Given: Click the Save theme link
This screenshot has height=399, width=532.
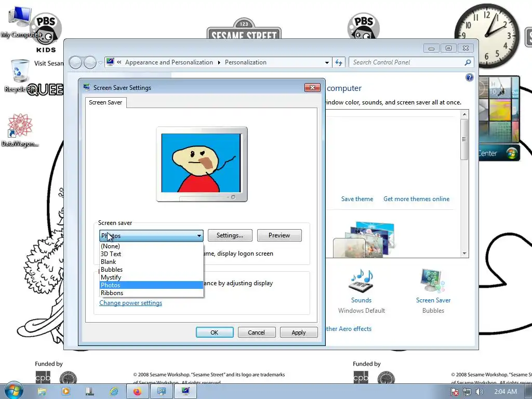Looking at the screenshot, I should [x=357, y=199].
